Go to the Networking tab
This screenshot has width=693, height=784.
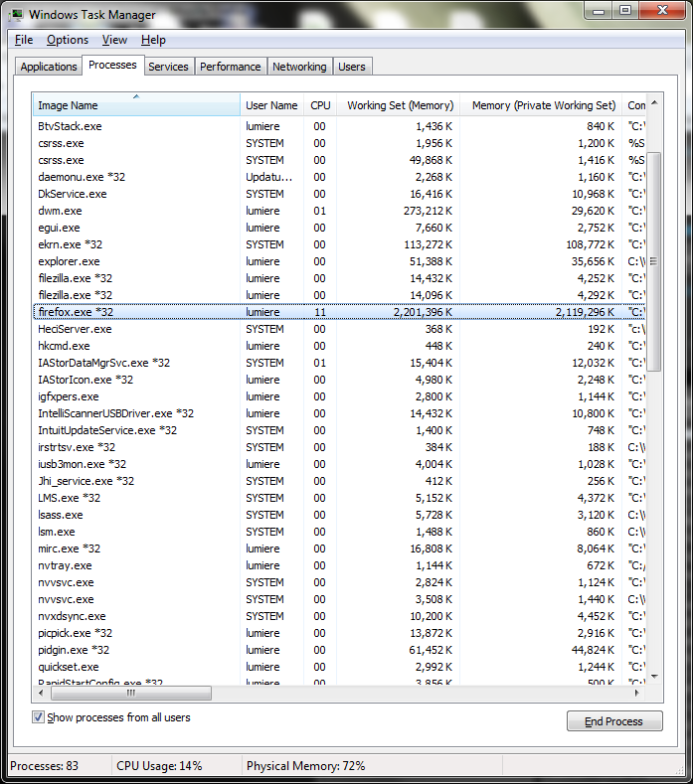[299, 67]
